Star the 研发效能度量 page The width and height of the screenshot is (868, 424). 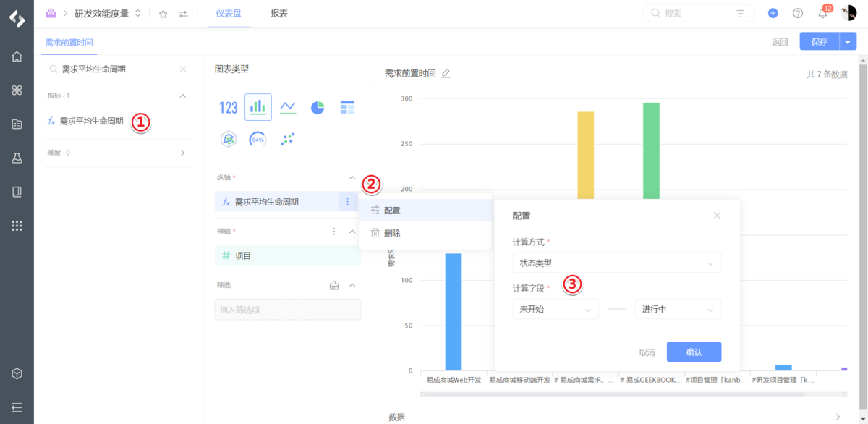pyautogui.click(x=163, y=14)
